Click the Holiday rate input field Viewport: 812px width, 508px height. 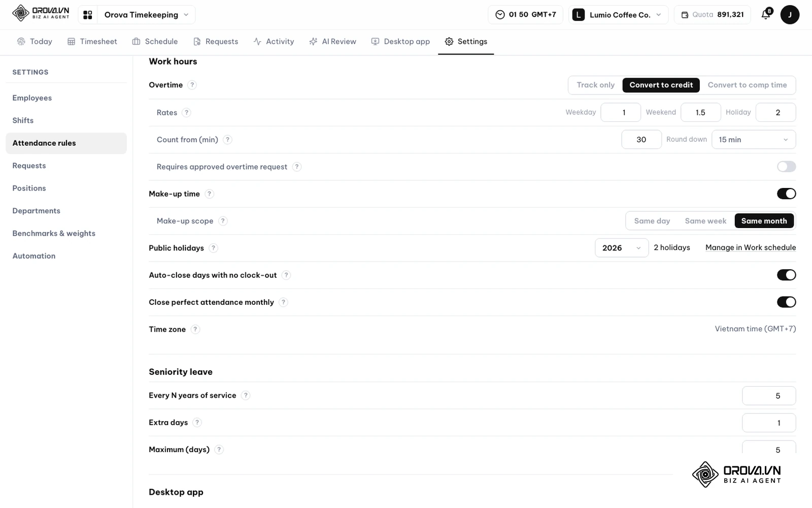pyautogui.click(x=775, y=113)
